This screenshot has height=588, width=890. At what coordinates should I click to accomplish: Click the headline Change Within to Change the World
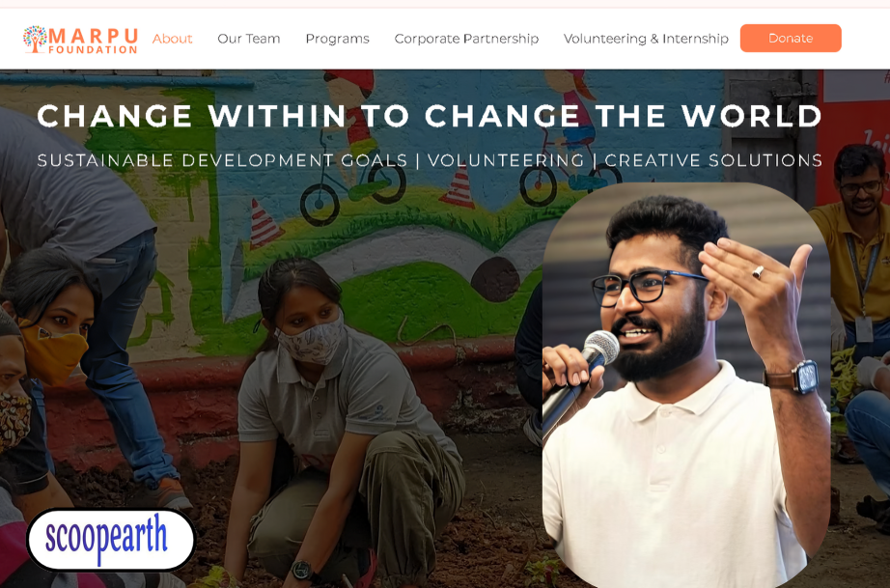tap(430, 116)
